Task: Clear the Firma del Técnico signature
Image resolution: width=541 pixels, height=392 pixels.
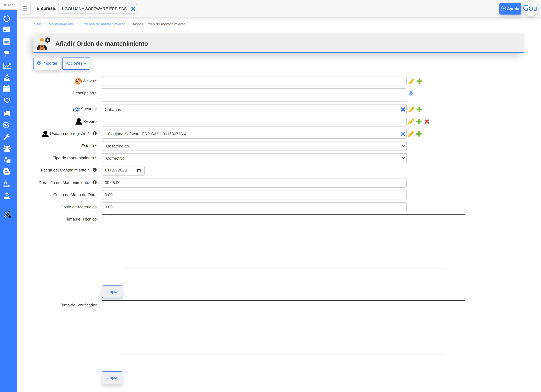Action: click(112, 292)
